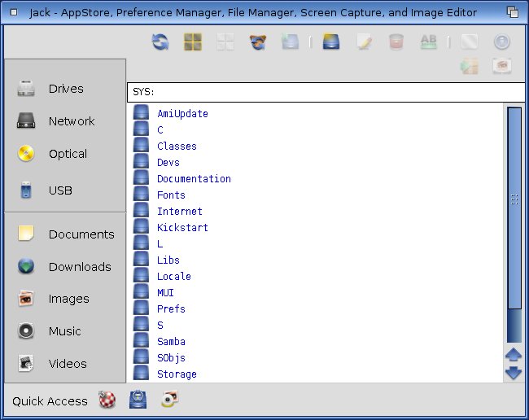Click the window depth gadget in title bar
This screenshot has width=529, height=420.
coord(513,12)
